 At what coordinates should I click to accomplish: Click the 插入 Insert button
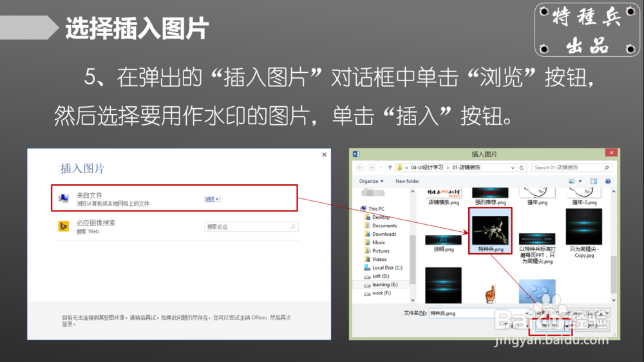pyautogui.click(x=549, y=326)
